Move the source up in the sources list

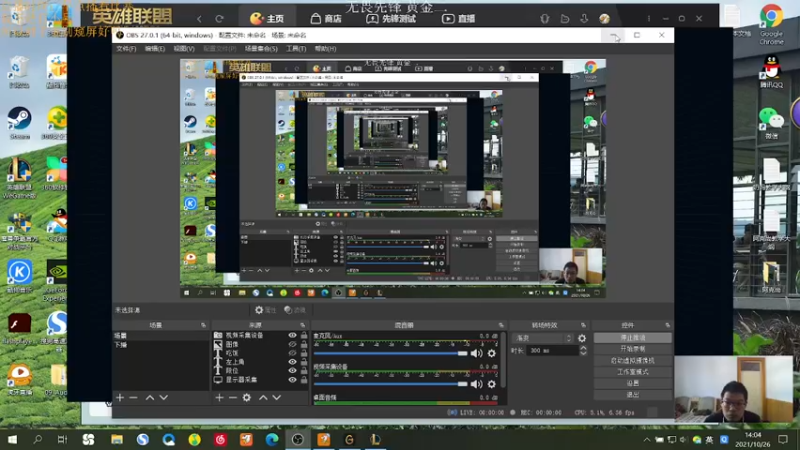click(x=263, y=397)
